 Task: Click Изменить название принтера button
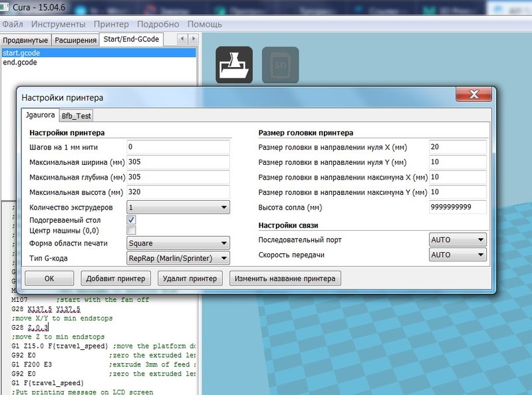285,279
